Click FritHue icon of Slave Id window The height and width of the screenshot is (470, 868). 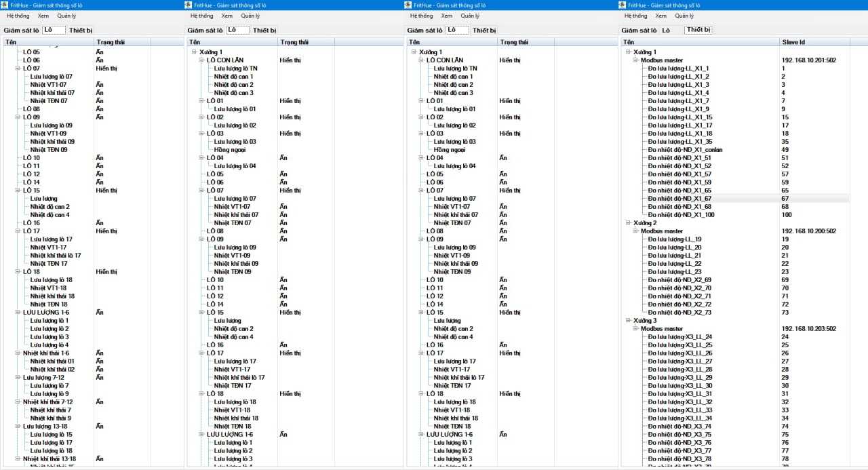point(626,5)
